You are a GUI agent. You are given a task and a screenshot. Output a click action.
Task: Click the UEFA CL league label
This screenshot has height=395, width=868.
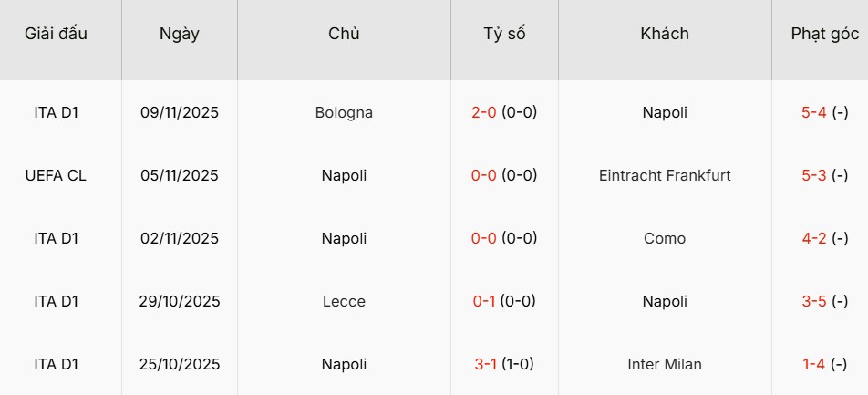point(57,175)
